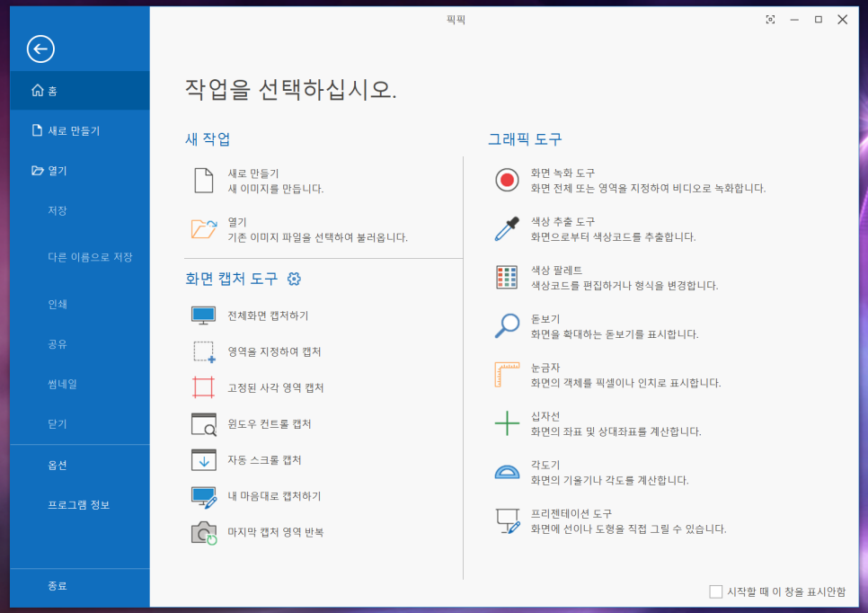Select 홈 in the sidebar menu

point(80,90)
